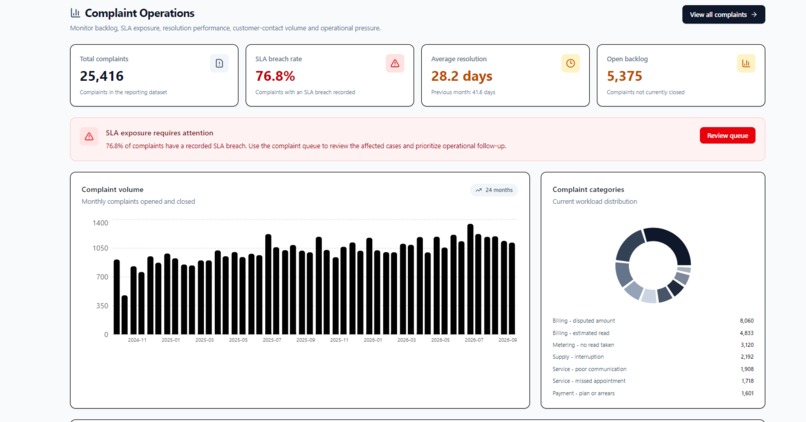Viewport: 806px width, 422px height.
Task: Select the 'Payment - plan or arrears' category row
Action: 653,393
